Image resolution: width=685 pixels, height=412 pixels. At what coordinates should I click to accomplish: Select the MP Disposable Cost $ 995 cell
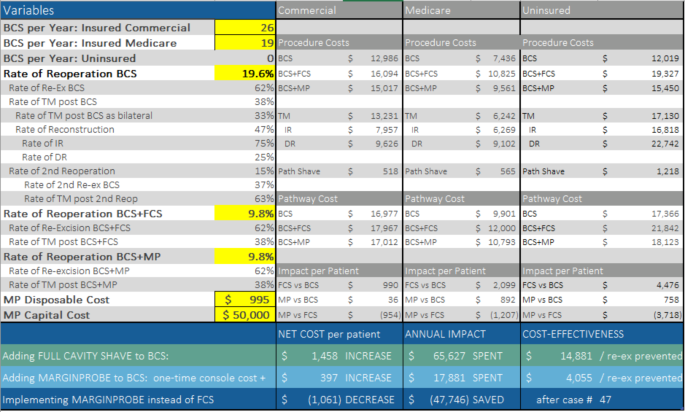point(245,299)
